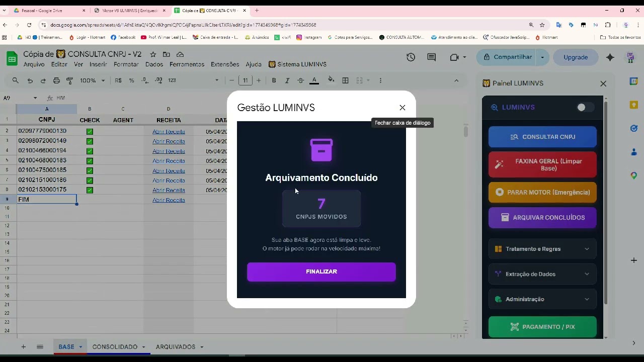Click the paint format icon

click(69, 80)
